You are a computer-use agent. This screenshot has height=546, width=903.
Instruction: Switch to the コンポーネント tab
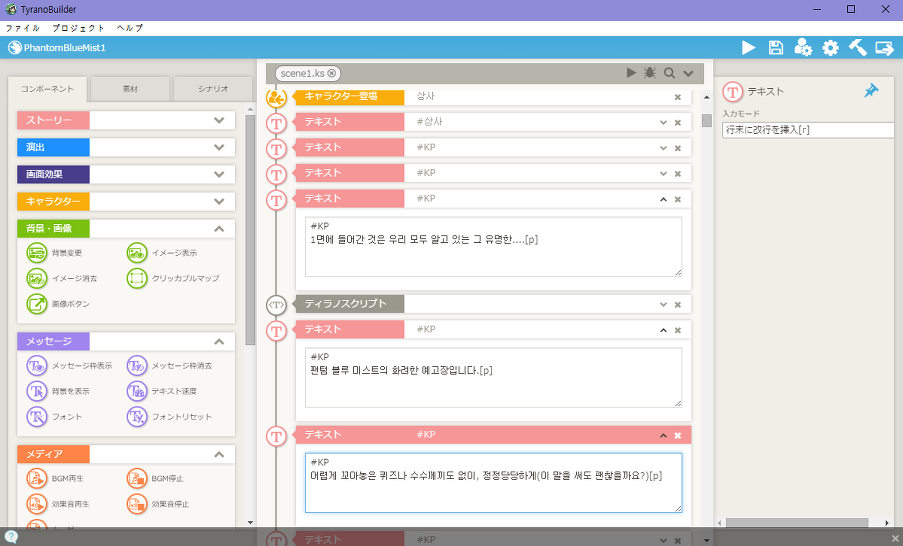point(47,89)
